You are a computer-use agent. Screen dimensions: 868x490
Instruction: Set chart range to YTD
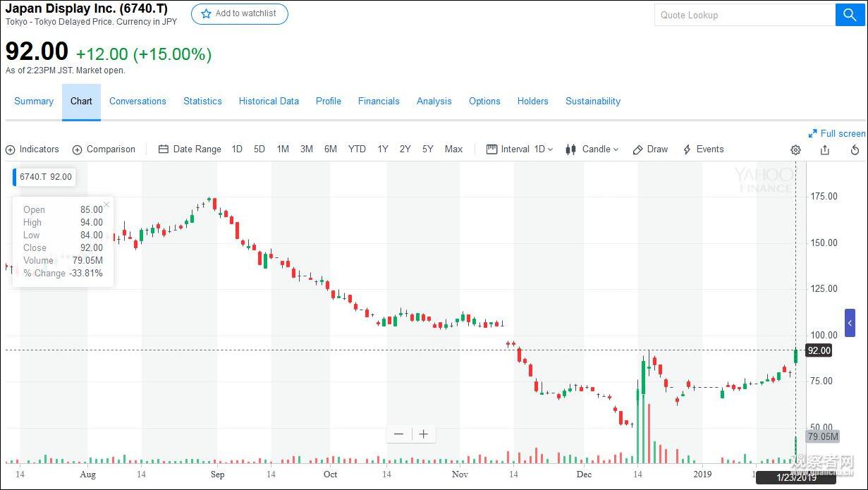click(357, 149)
